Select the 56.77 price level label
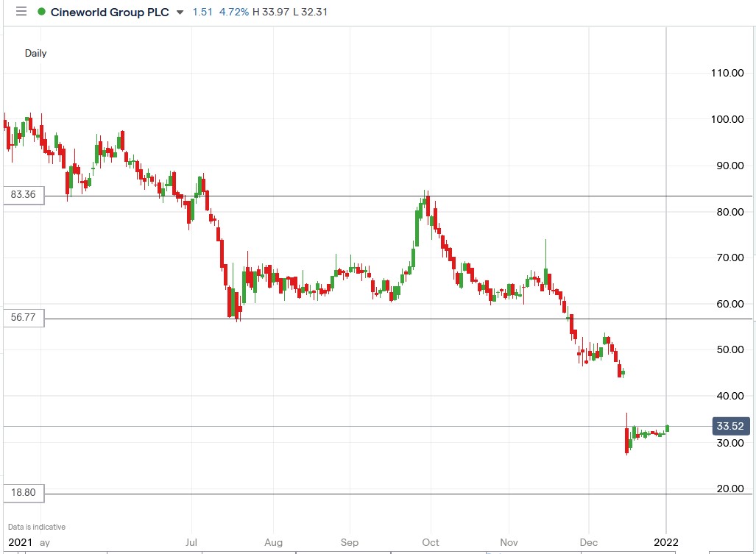756x554 pixels. [23, 318]
